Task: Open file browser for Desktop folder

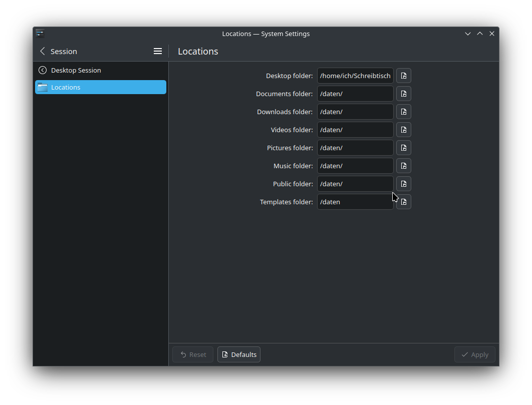Action: [403, 76]
